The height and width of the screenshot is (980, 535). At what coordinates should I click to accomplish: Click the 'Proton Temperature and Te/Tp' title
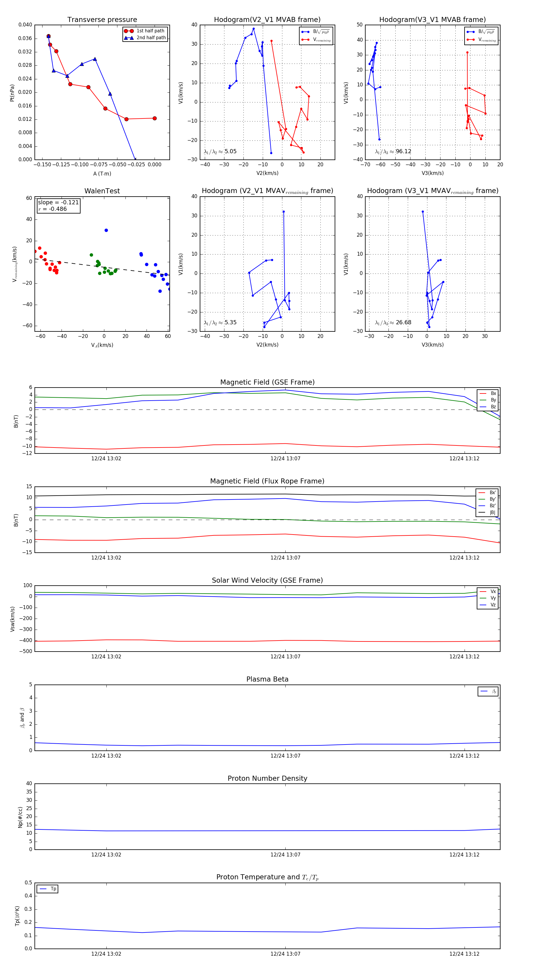point(267,877)
